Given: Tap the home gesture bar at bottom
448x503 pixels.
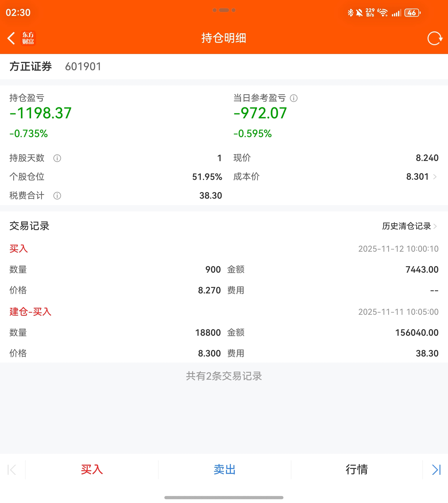Looking at the screenshot, I should coord(224,497).
